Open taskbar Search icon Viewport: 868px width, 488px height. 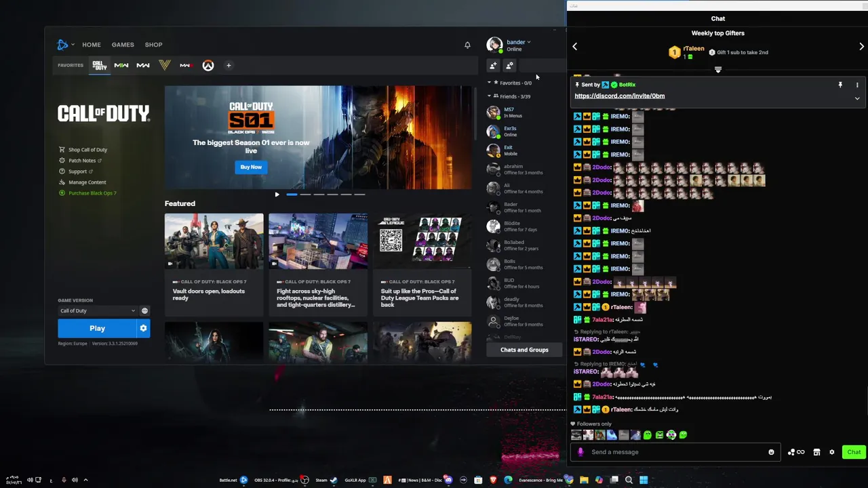[629, 480]
